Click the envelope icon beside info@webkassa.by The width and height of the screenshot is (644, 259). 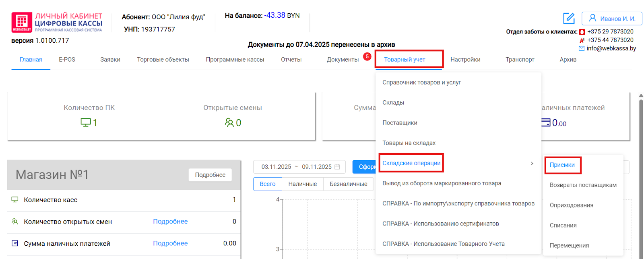point(581,48)
